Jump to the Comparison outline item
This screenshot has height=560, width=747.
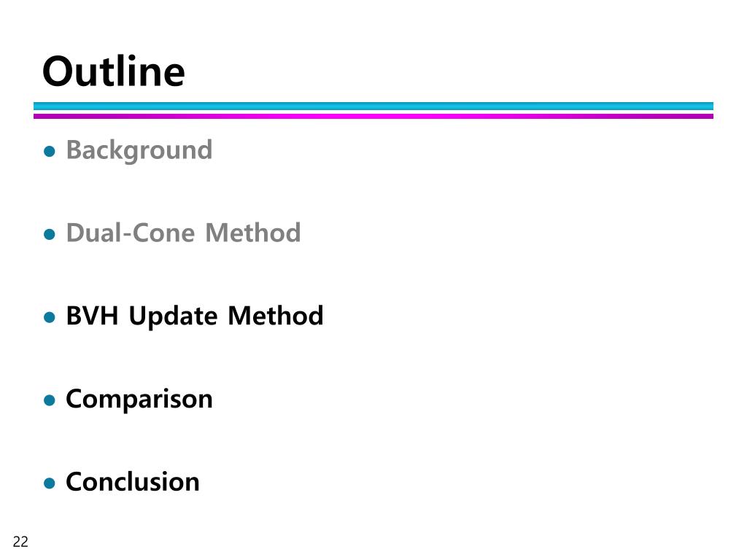[139, 399]
